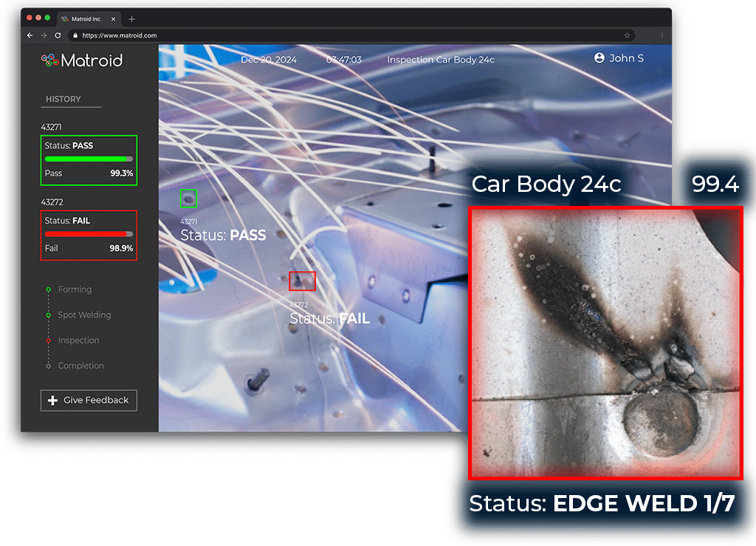Select the Matroid Inc. browser tab
The height and width of the screenshot is (546, 756).
pyautogui.click(x=89, y=19)
